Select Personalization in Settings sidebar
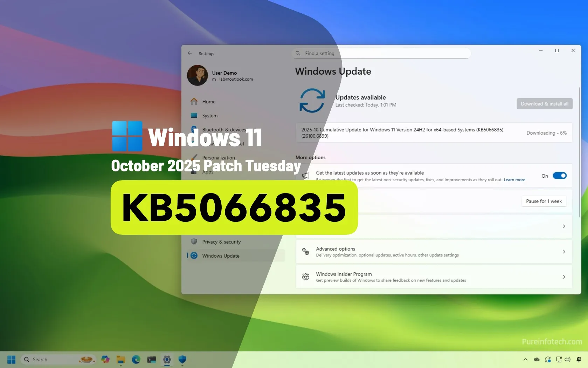The image size is (588, 368). (219, 157)
